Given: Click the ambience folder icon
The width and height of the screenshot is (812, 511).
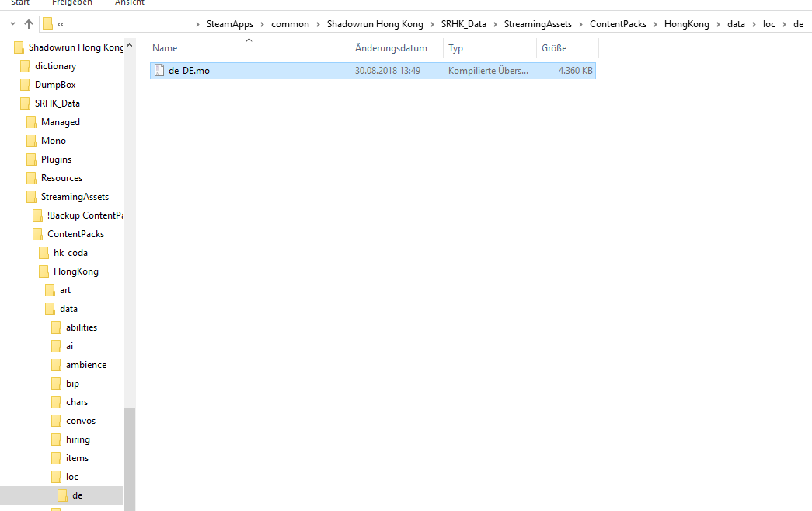Looking at the screenshot, I should click(x=56, y=365).
